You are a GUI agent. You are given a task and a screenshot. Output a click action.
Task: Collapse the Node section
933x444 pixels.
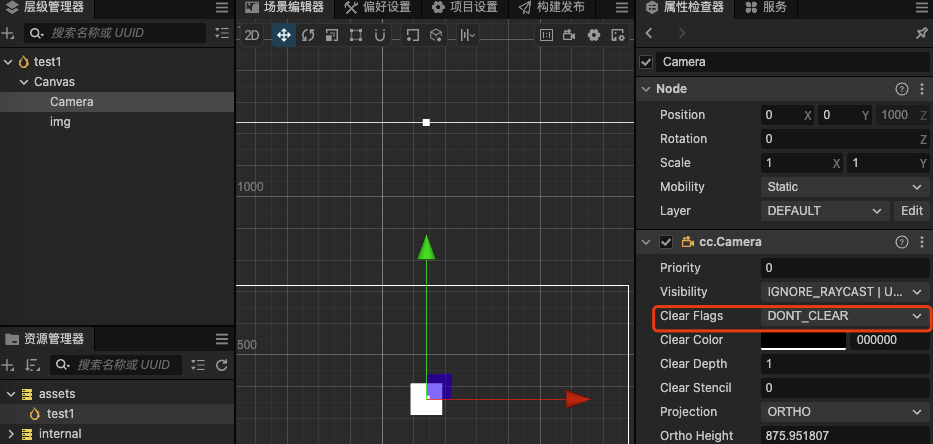[x=646, y=89]
